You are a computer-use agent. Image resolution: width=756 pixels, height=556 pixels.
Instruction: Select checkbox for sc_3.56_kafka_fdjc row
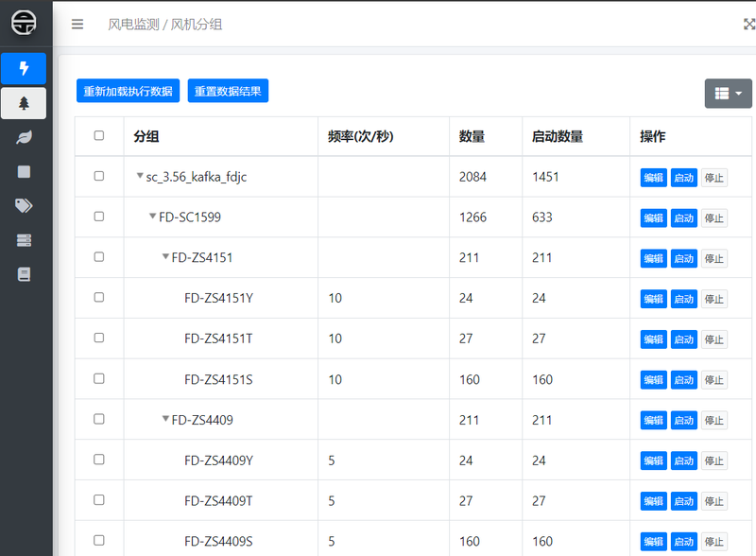99,177
